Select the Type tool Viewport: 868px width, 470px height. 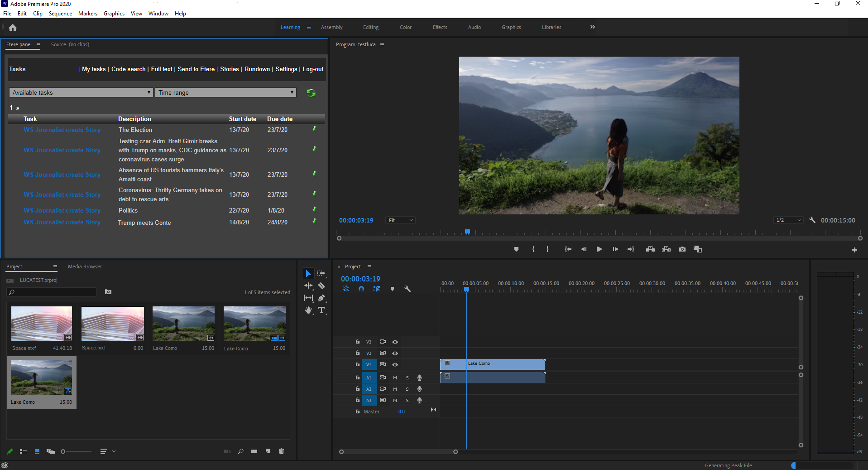[321, 310]
